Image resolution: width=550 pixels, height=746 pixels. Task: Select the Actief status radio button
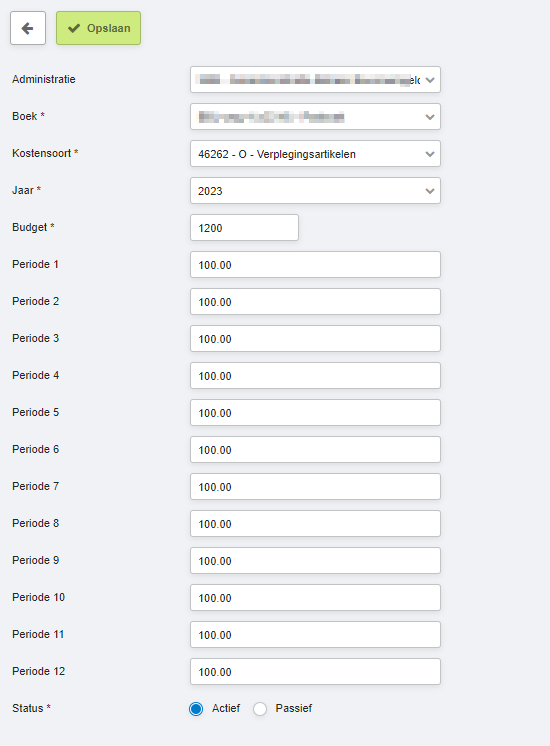point(196,708)
